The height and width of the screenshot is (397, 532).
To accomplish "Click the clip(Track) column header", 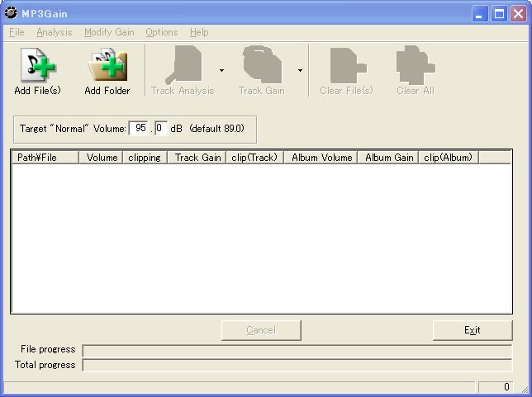I will (254, 158).
